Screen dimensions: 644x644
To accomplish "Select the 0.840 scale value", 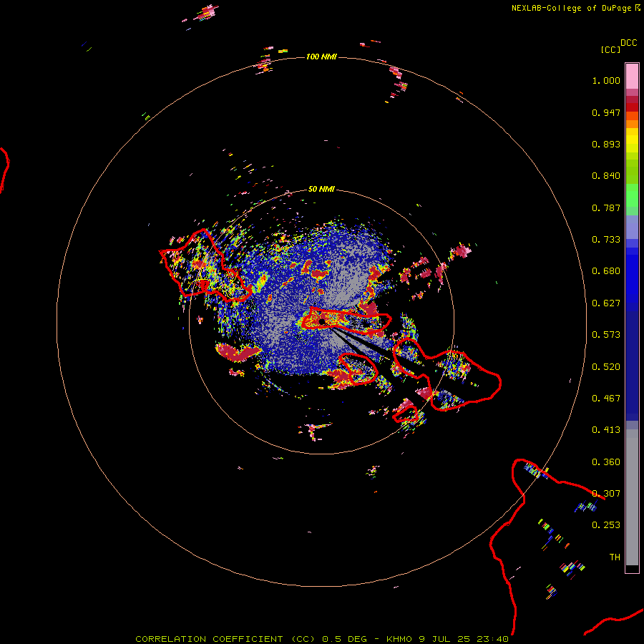I will pos(606,176).
